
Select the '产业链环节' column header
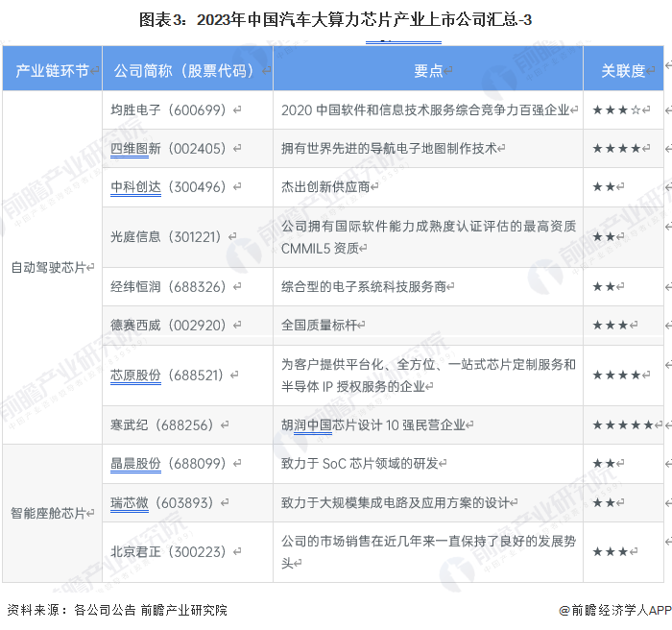[52, 70]
